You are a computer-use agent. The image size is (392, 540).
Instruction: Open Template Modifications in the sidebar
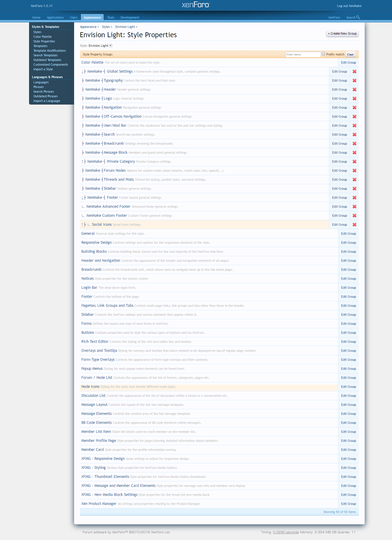[49, 51]
